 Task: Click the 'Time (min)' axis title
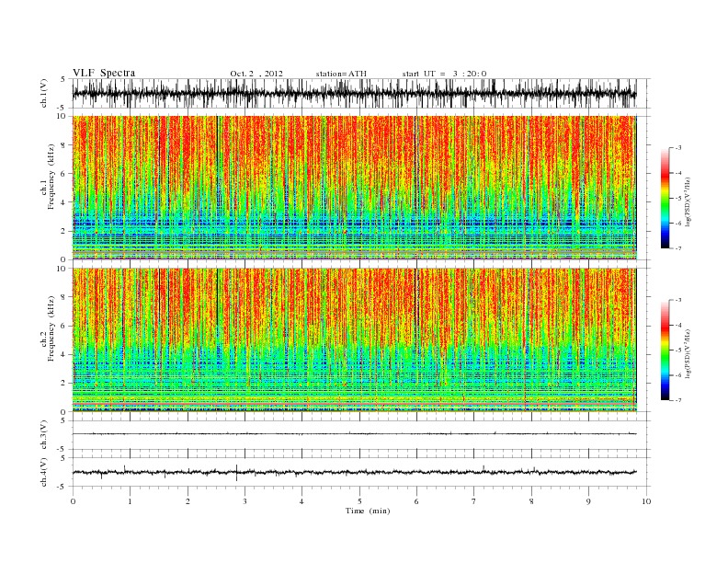[x=368, y=511]
